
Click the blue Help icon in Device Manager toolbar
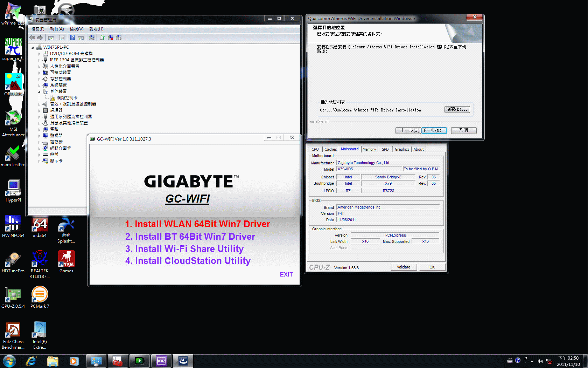pos(72,38)
